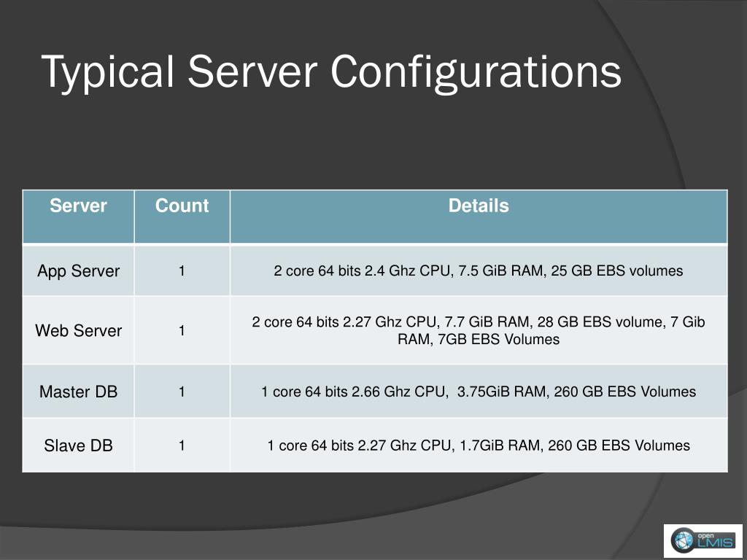
Task: Click the count '1' in Web Server row
Action: tap(182, 330)
